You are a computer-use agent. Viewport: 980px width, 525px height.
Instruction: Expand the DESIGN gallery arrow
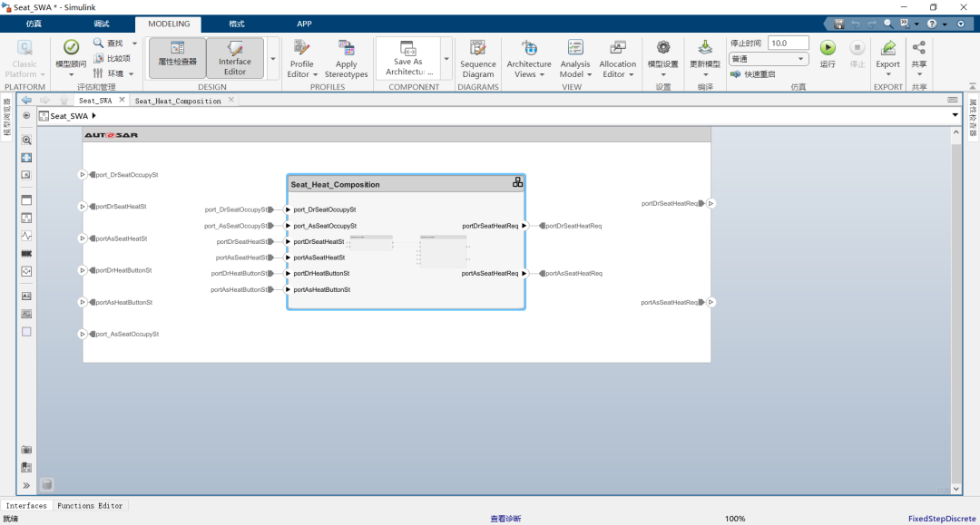click(273, 59)
